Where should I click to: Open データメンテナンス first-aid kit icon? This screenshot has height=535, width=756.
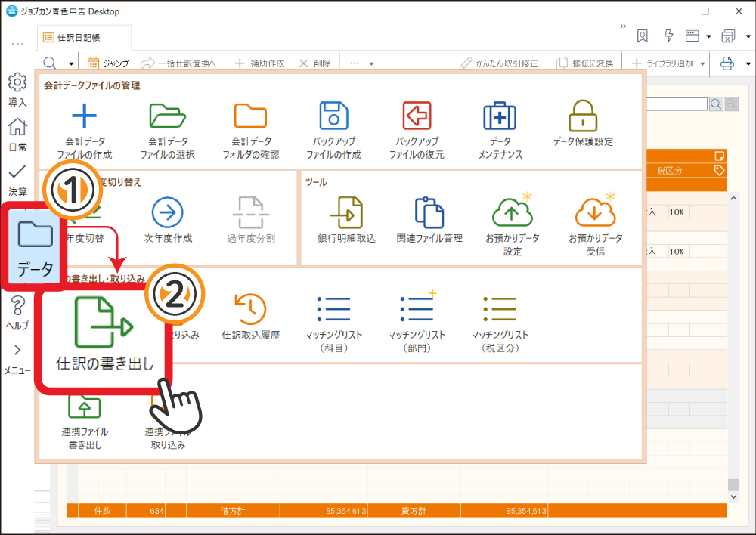499,116
